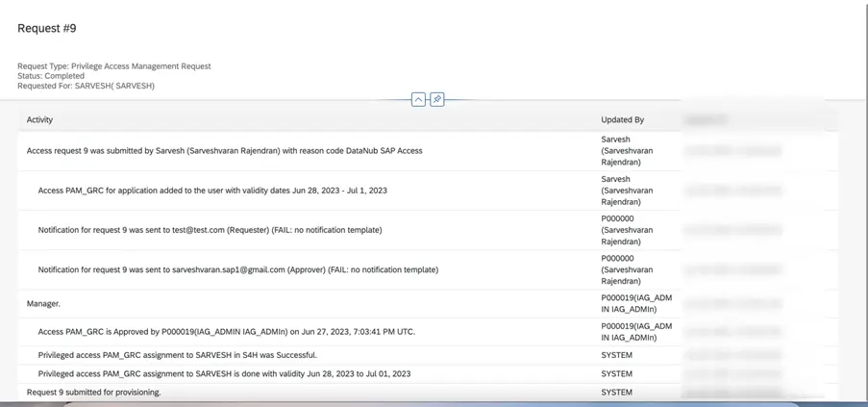Collapse the request header with chevron button
Image resolution: width=868 pixels, height=407 pixels.
(418, 100)
